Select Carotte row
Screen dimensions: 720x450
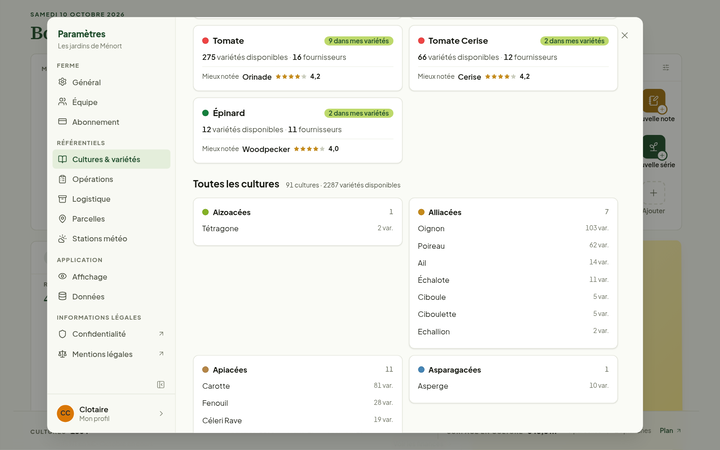pyautogui.click(x=298, y=386)
